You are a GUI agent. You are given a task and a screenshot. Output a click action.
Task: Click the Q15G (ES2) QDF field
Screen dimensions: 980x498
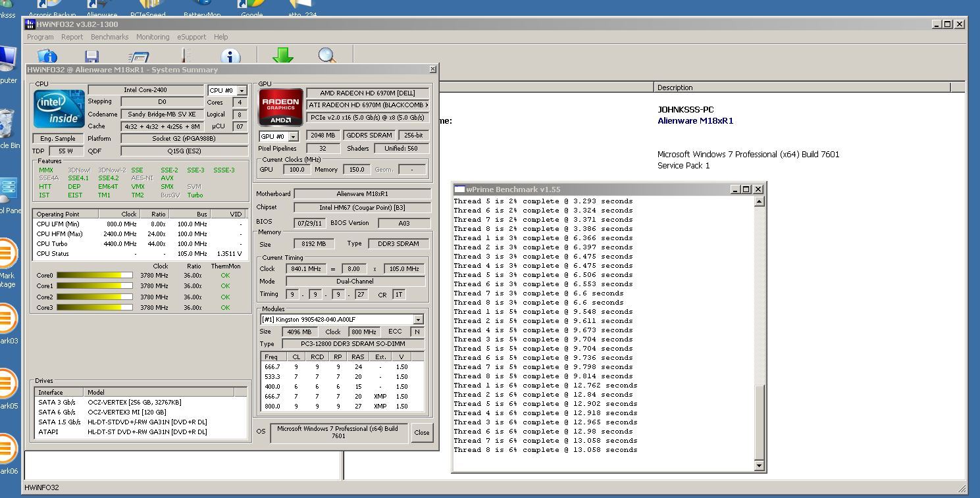(184, 151)
